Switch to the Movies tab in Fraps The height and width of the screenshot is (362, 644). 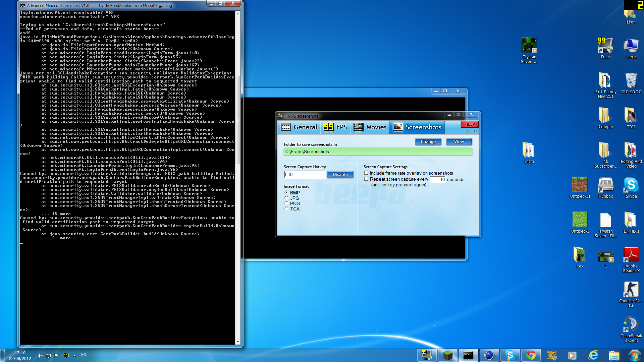(x=370, y=127)
